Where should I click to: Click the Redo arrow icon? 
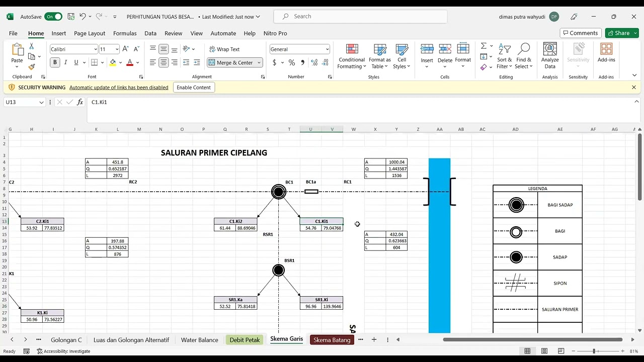[99, 17]
